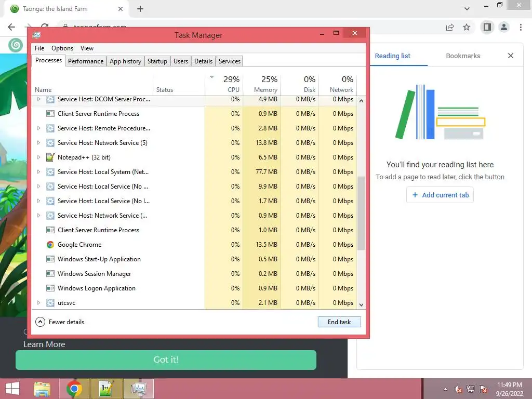This screenshot has height=399, width=532.
Task: Expand Service Host: Network Service (5)
Action: click(x=38, y=143)
